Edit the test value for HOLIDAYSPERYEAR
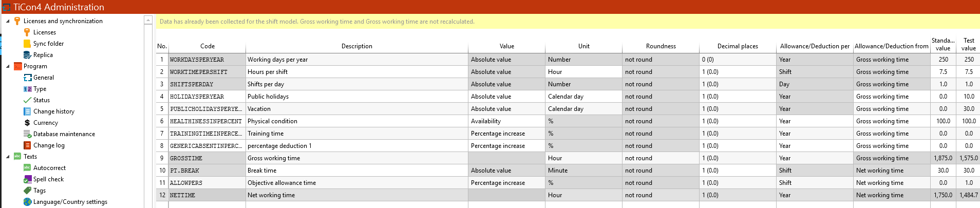This screenshot has width=980, height=208. point(968,97)
